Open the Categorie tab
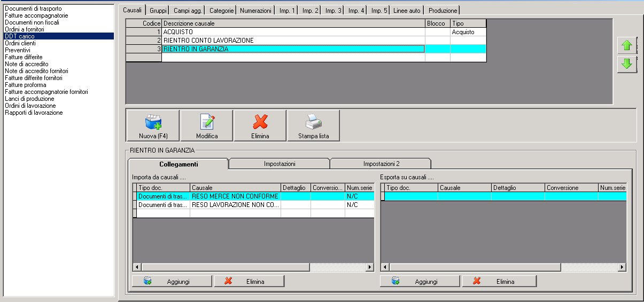644x302 pixels. click(221, 11)
